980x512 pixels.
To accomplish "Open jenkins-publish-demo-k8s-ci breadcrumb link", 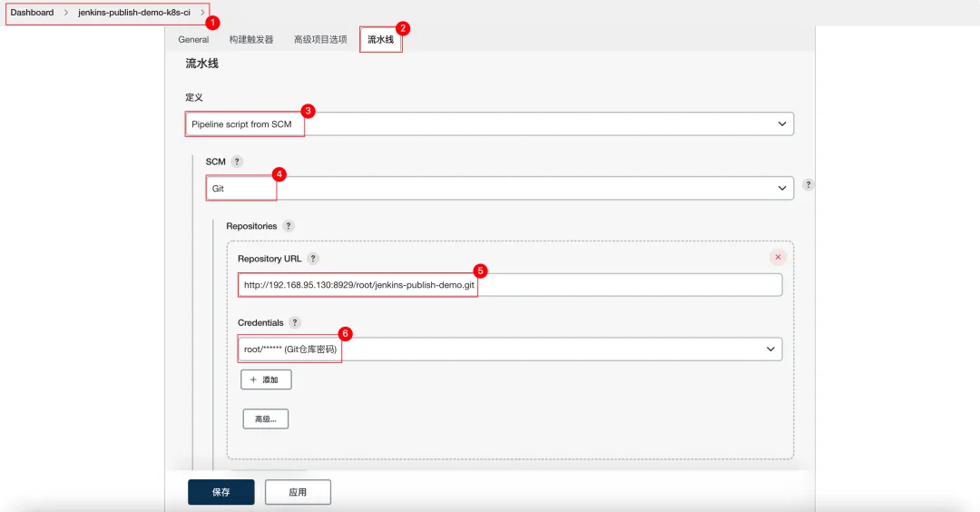I will pos(133,13).
